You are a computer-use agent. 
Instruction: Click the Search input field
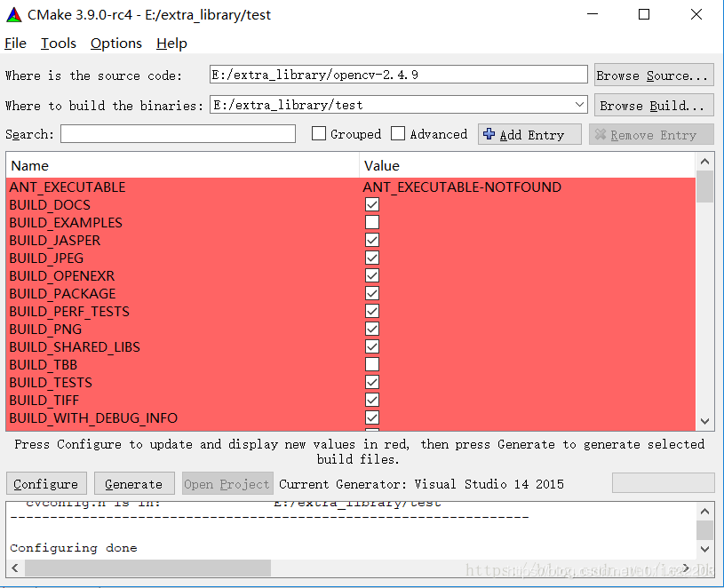[x=178, y=134]
